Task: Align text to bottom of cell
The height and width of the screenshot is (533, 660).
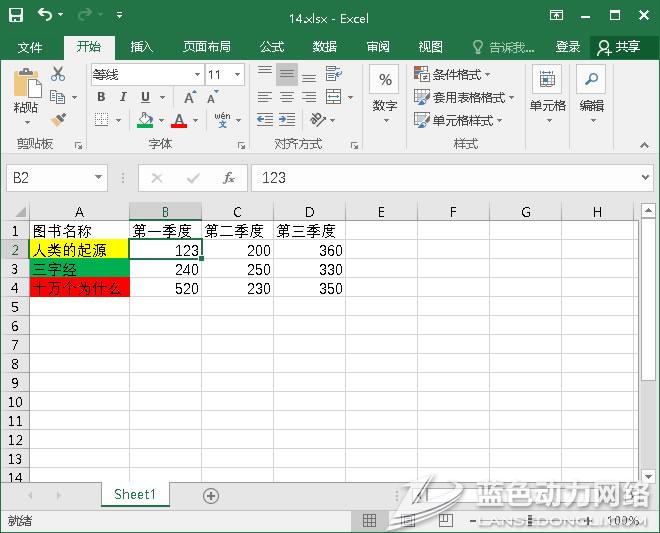Action: pyautogui.click(x=309, y=75)
